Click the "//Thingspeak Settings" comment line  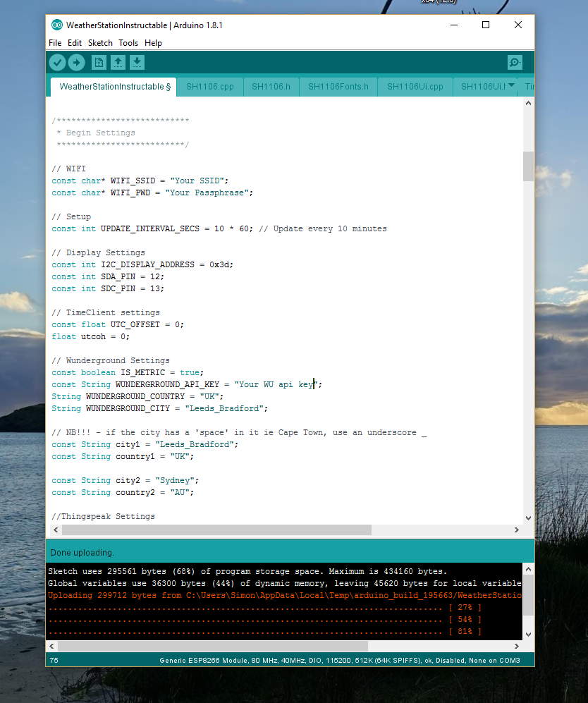click(x=103, y=516)
